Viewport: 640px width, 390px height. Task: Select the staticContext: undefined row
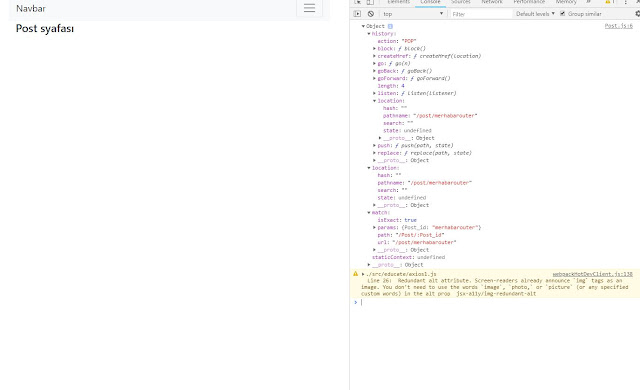(409, 257)
